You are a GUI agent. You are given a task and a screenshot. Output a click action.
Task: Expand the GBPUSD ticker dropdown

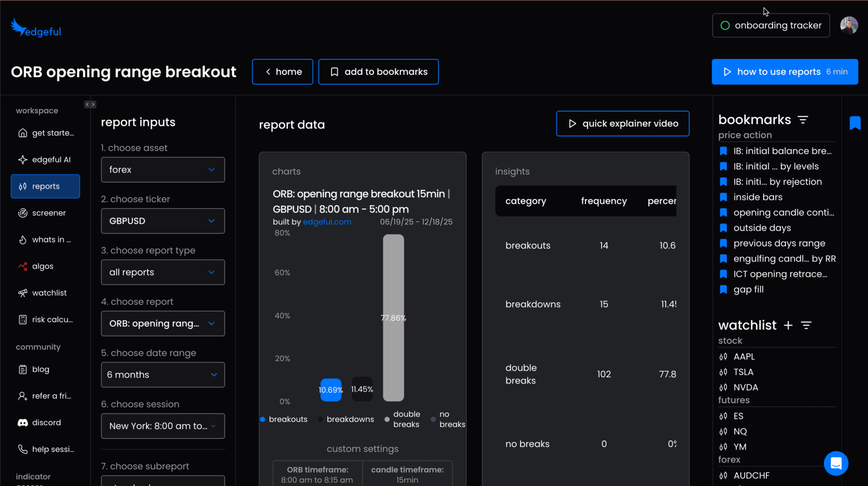(x=163, y=221)
